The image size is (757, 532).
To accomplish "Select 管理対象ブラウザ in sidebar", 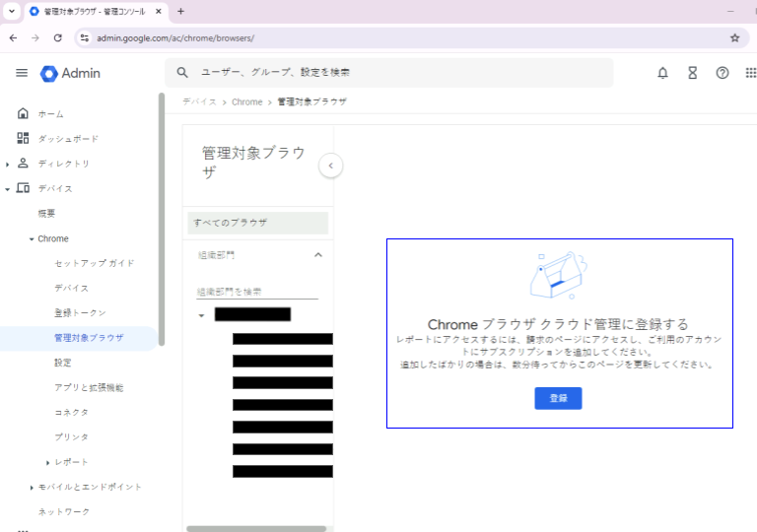I will pyautogui.click(x=89, y=338).
